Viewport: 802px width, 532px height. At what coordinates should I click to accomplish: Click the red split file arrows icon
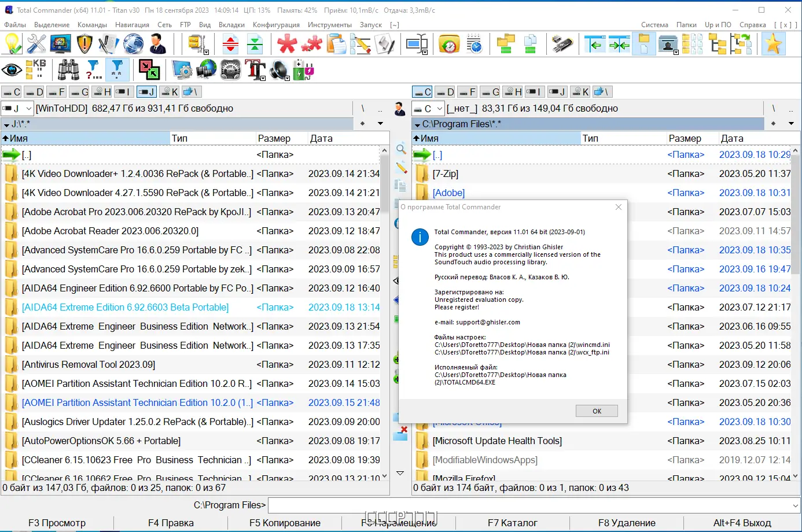(x=231, y=44)
